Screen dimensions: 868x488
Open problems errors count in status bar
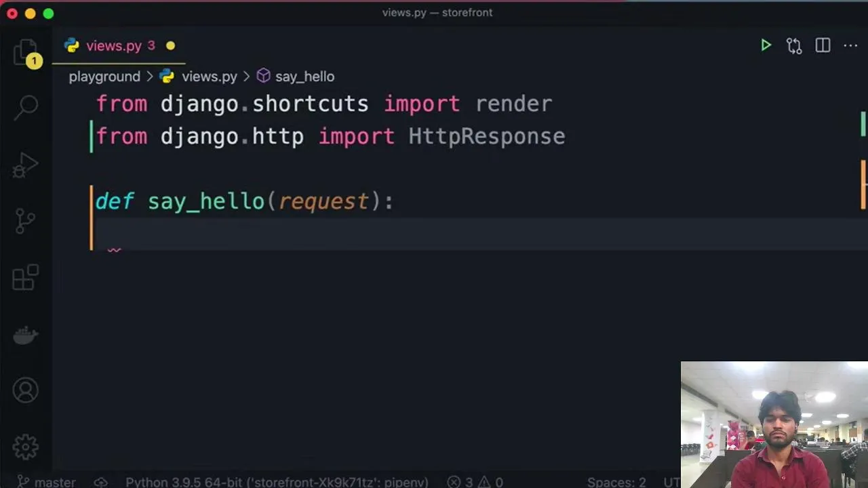pos(459,482)
